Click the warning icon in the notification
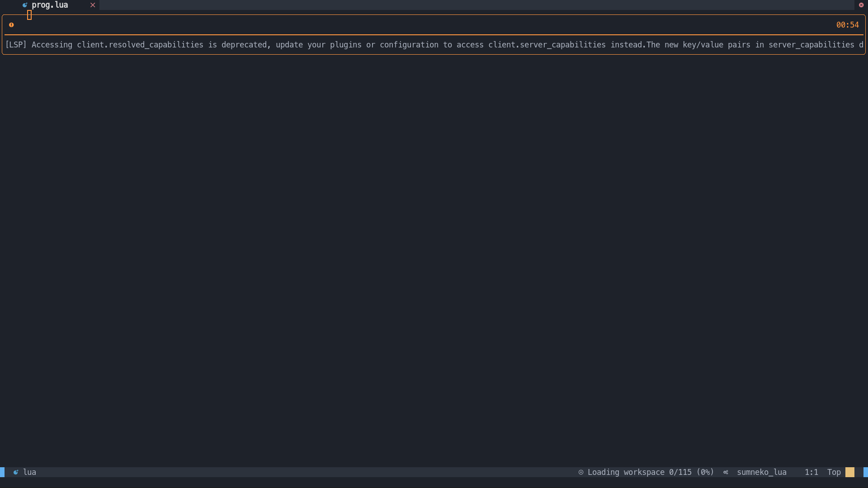 point(11,25)
